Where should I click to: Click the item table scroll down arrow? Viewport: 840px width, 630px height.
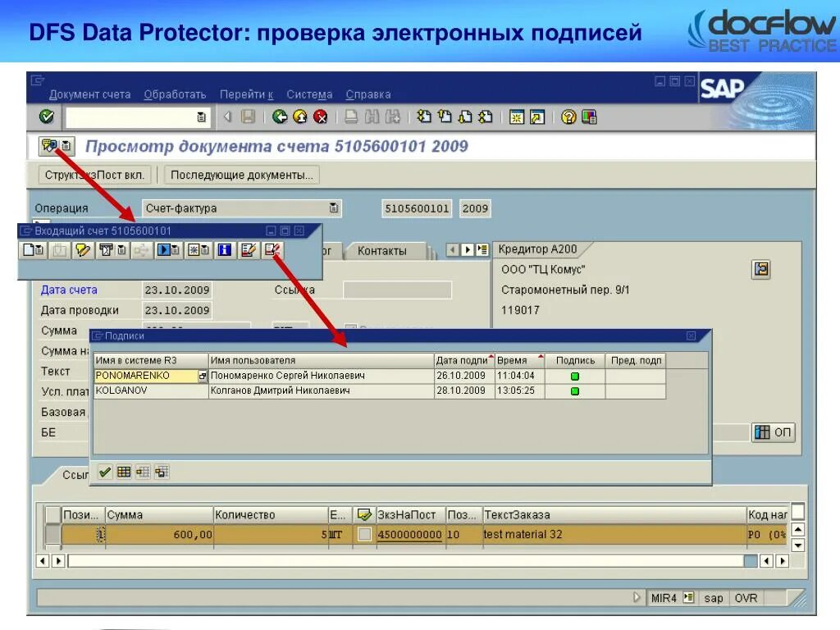coord(797,546)
